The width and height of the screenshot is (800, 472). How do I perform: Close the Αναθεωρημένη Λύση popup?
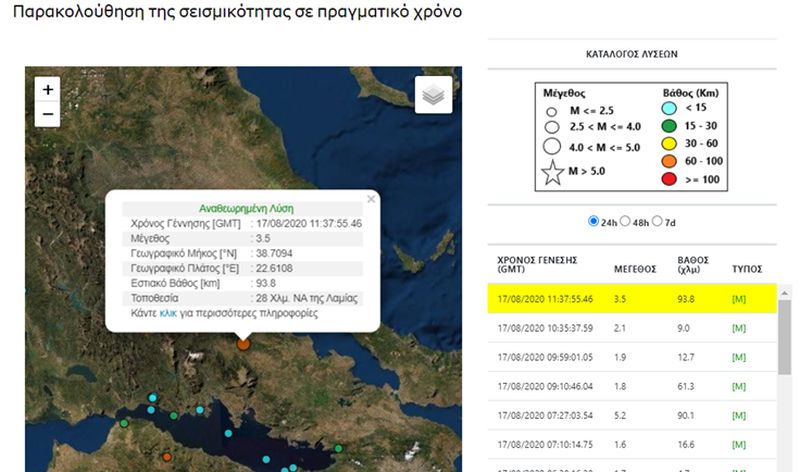pyautogui.click(x=371, y=198)
